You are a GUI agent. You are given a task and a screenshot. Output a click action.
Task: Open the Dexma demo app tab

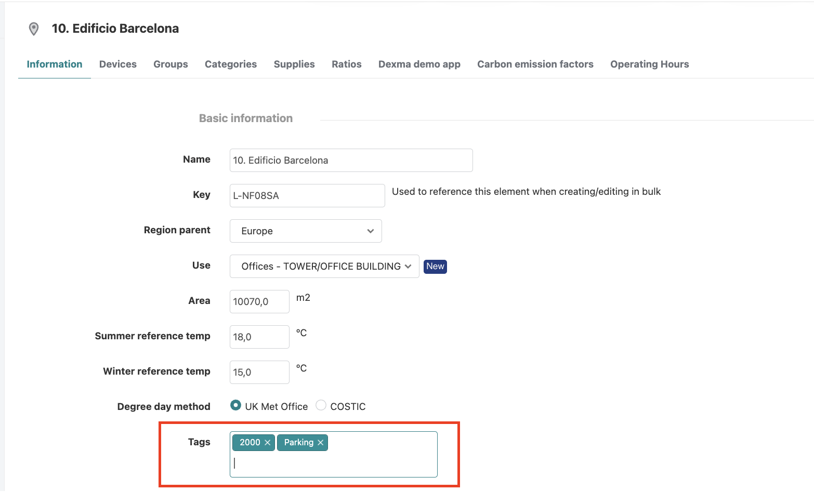click(x=419, y=64)
